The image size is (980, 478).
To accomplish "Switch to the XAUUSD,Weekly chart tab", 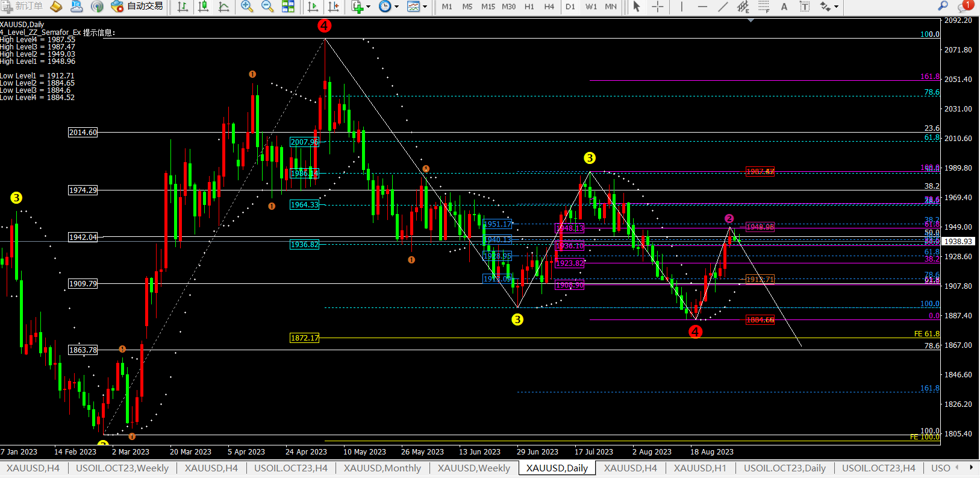I will (473, 468).
